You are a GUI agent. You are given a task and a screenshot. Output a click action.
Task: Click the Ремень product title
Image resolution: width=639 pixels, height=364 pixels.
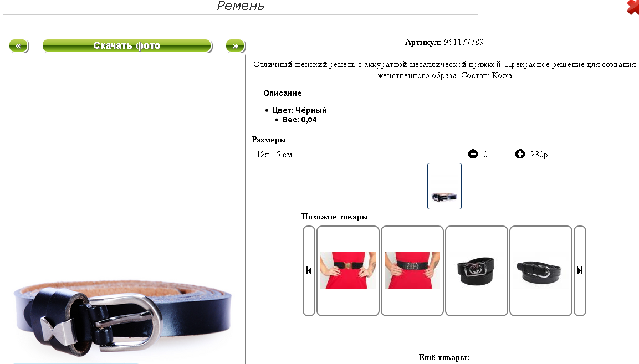(241, 6)
